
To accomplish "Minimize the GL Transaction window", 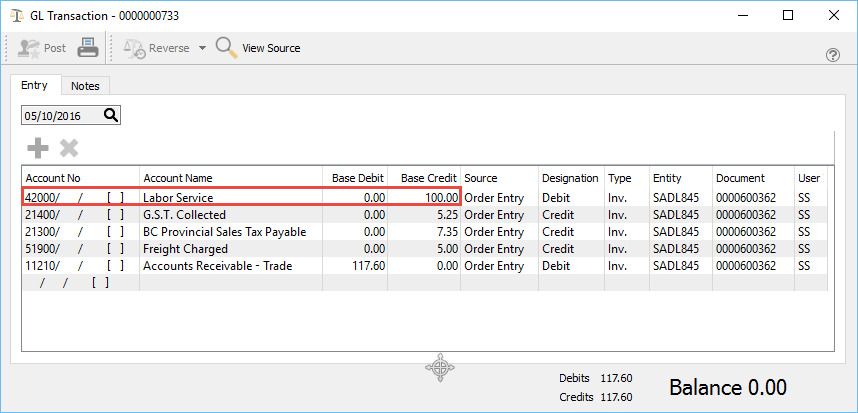I will click(x=742, y=15).
